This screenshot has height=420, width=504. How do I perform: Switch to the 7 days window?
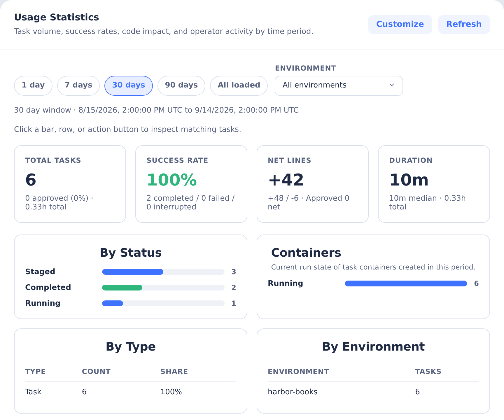[78, 85]
